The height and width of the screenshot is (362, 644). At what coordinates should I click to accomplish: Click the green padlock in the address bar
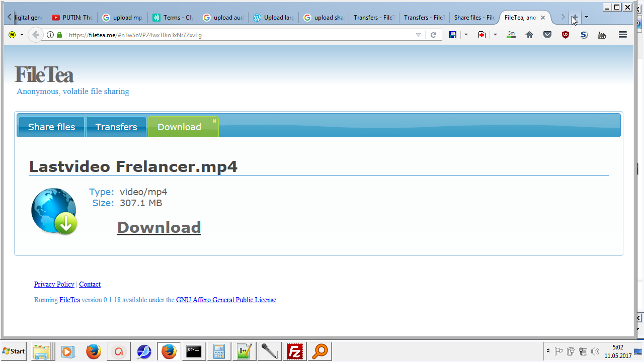[59, 35]
